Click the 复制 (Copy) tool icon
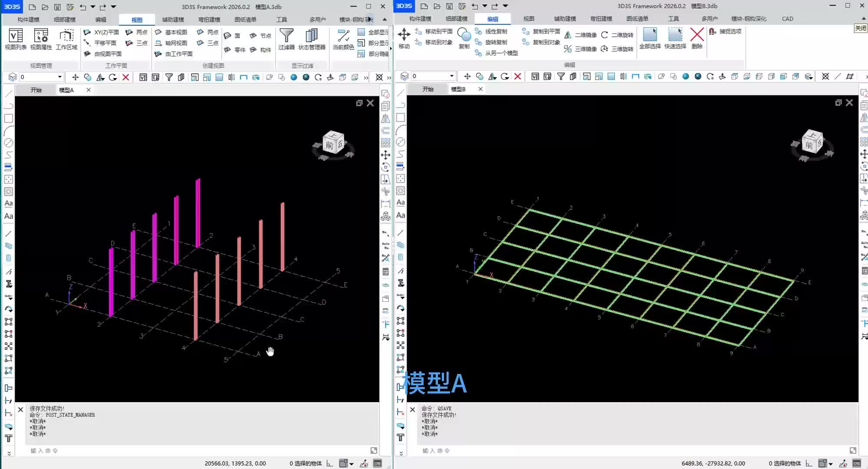The image size is (868, 469). coord(464,35)
